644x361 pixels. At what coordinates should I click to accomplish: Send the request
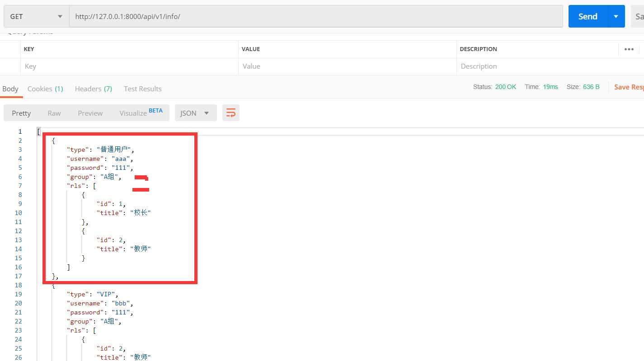coord(588,16)
